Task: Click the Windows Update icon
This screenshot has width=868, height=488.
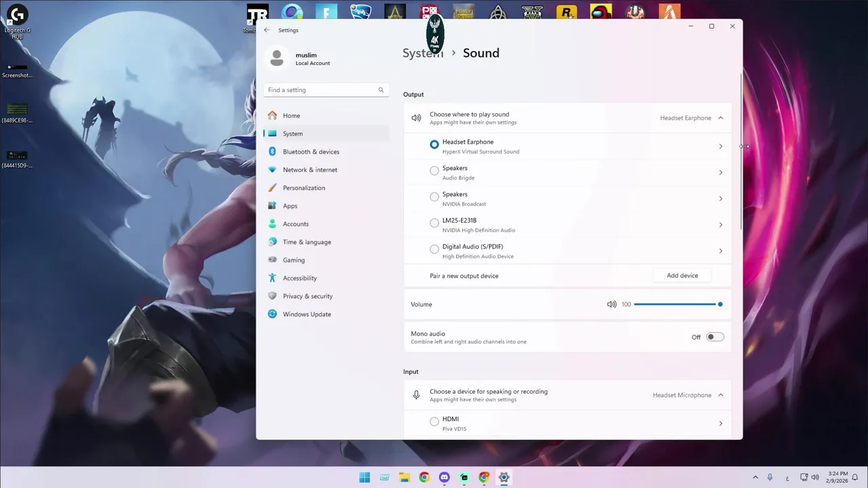Action: point(272,314)
